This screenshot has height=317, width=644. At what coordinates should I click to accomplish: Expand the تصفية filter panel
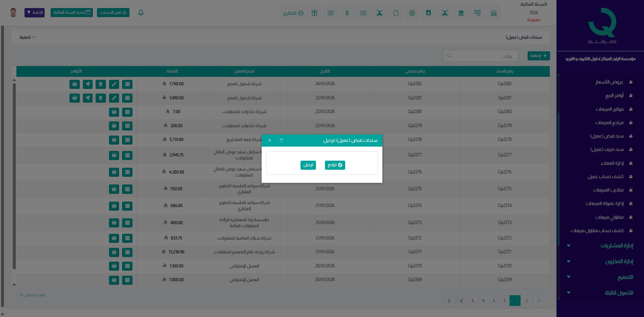pyautogui.click(x=28, y=37)
